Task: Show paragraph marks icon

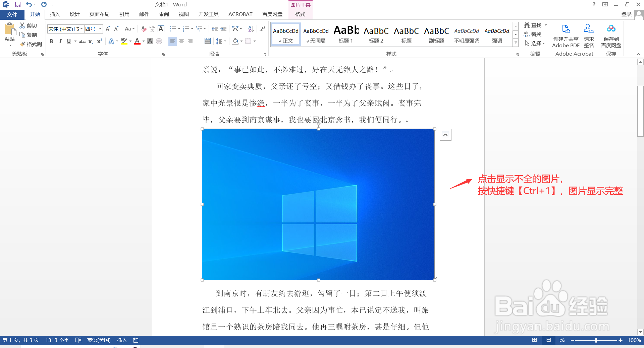Action: (x=262, y=29)
